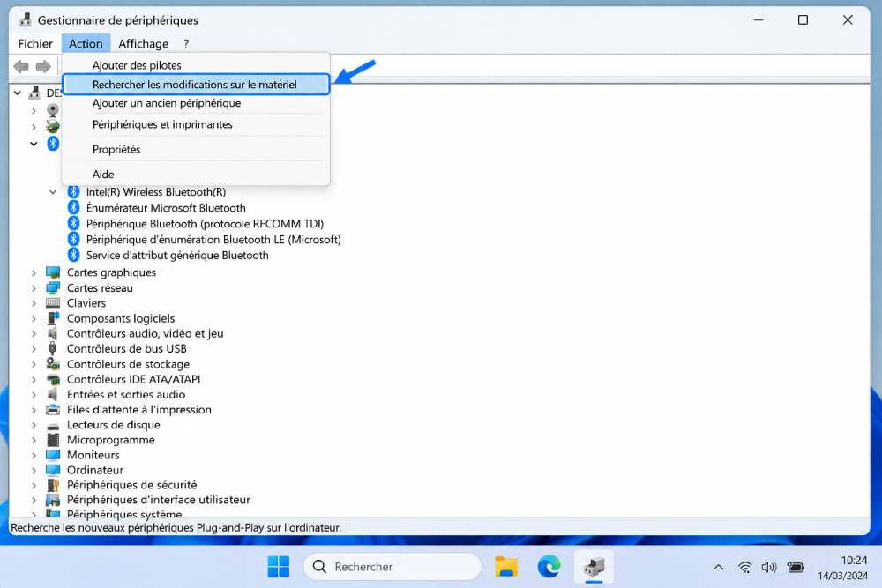Image resolution: width=882 pixels, height=588 pixels.
Task: Click the Ordinateur icon
Action: 53,470
